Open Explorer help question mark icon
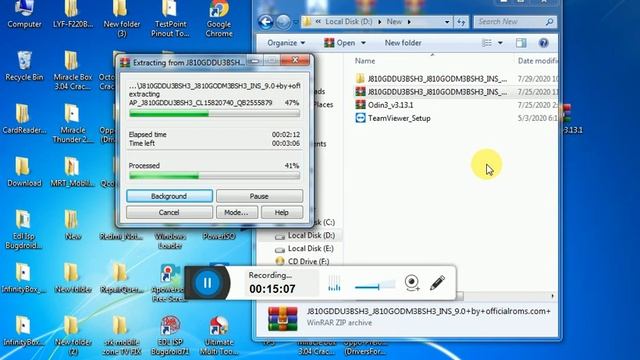Viewport: 640px width, 360px height. tap(543, 43)
